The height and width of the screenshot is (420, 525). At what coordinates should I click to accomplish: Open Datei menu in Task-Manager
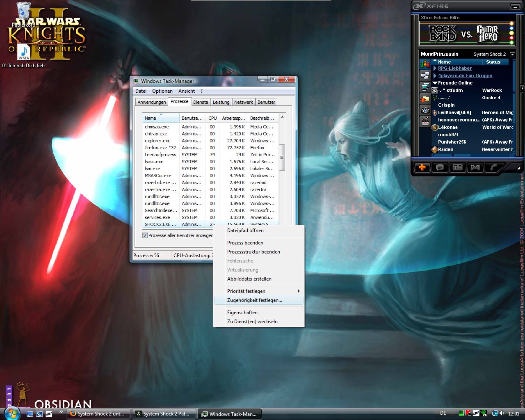(141, 91)
